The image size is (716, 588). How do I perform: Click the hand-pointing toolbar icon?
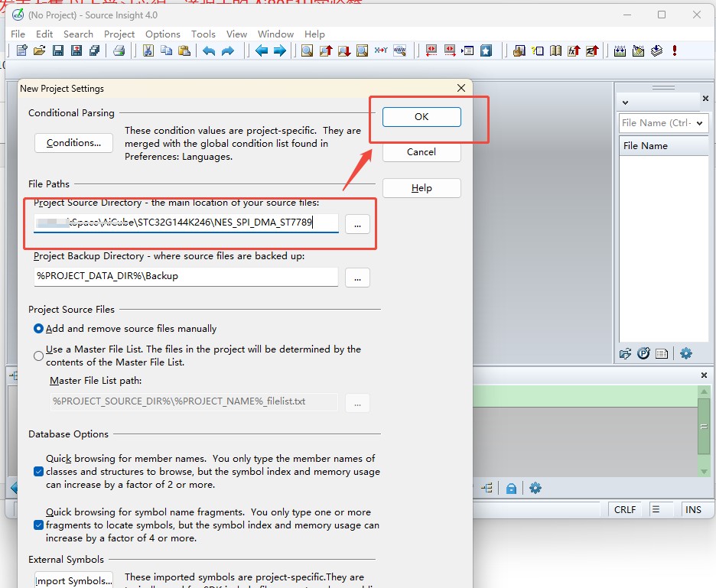519,50
